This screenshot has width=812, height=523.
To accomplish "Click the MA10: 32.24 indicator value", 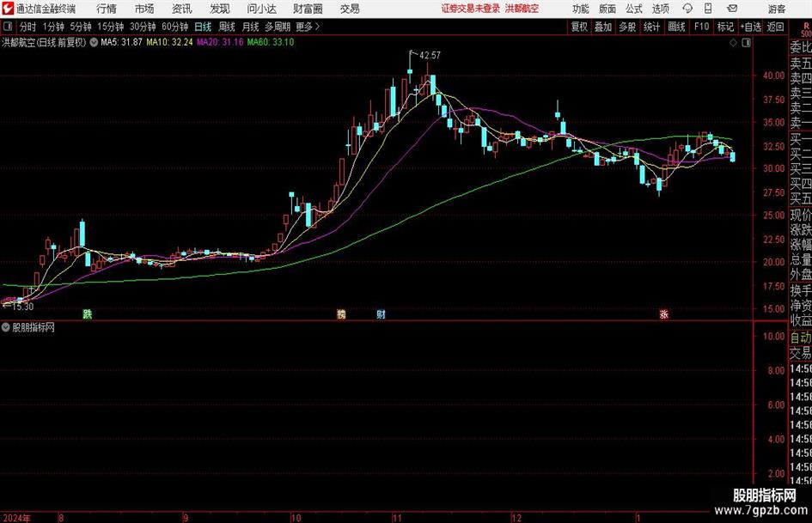I will tap(169, 42).
